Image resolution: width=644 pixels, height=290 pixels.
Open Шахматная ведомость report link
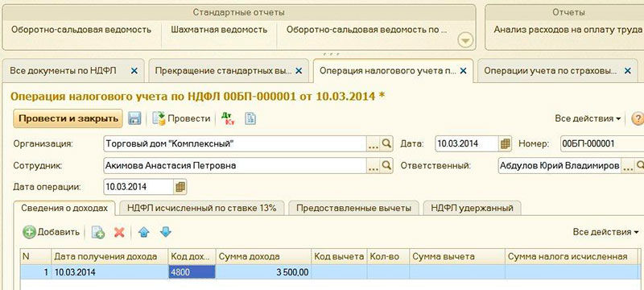(x=219, y=30)
